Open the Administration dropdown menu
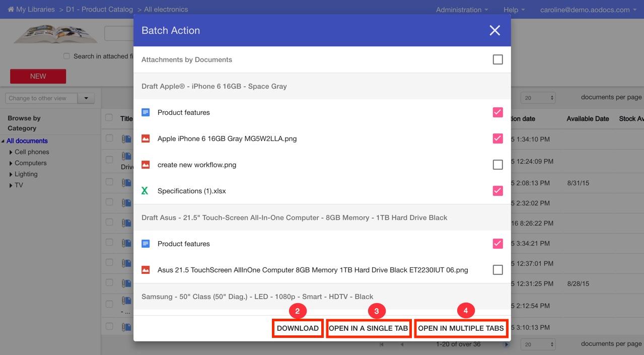644x355 pixels. pos(462,10)
